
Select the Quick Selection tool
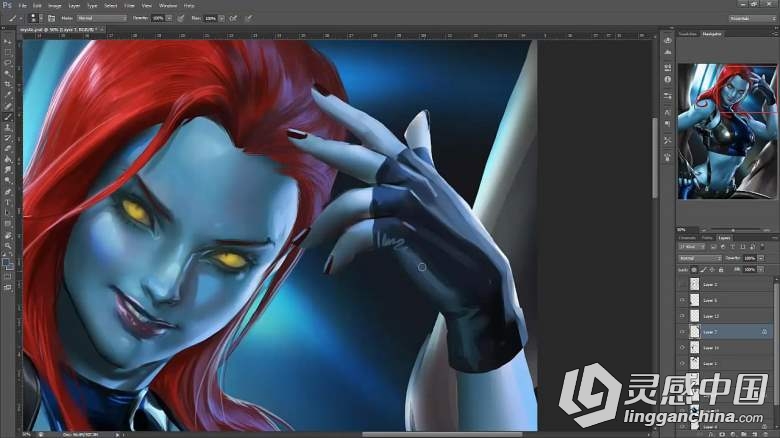point(7,74)
